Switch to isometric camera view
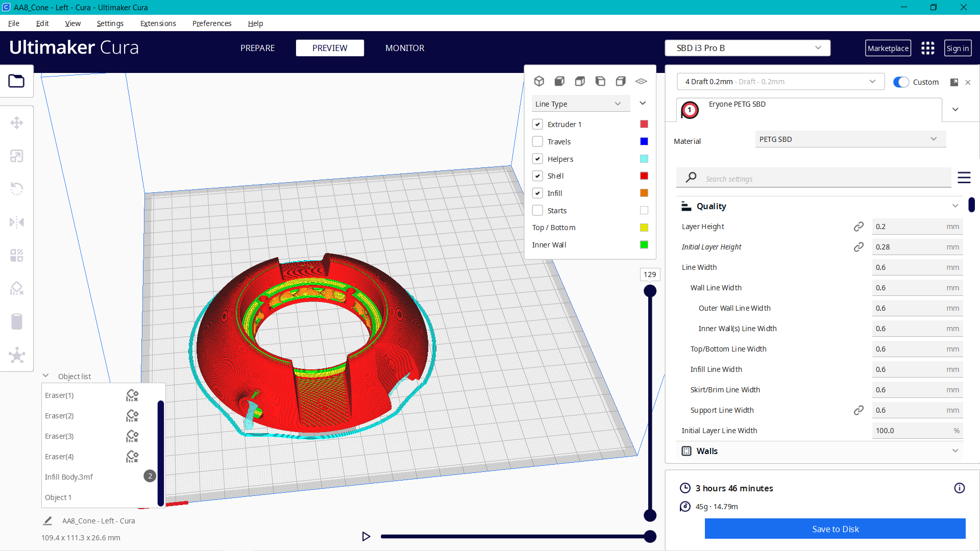This screenshot has height=551, width=980. [x=540, y=81]
